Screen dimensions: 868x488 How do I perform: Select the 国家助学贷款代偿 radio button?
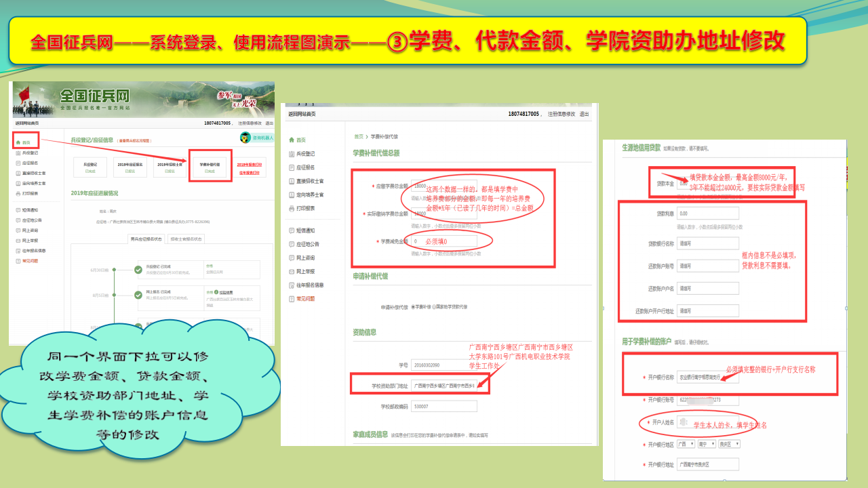click(x=435, y=307)
